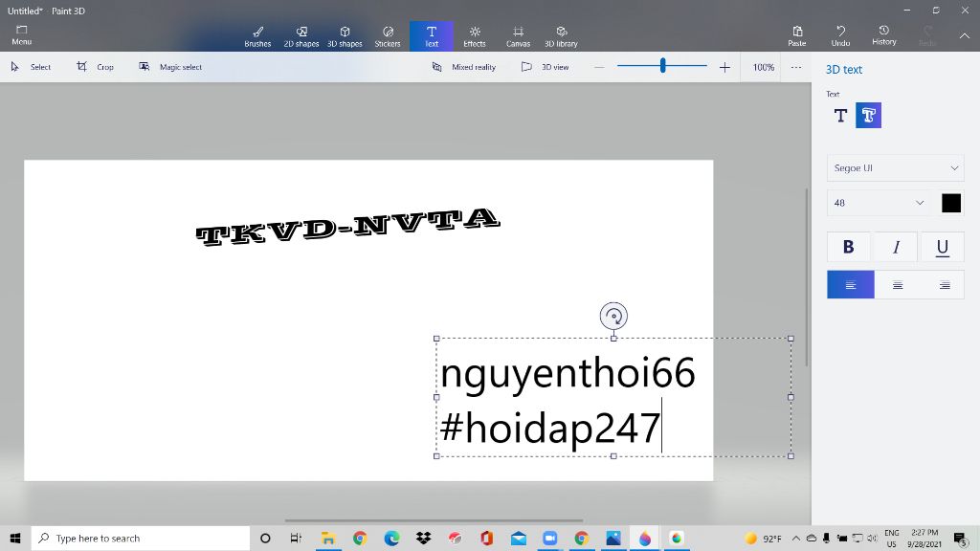Open File Explorer from taskbar
Viewport: 980px width, 551px height.
(x=328, y=538)
